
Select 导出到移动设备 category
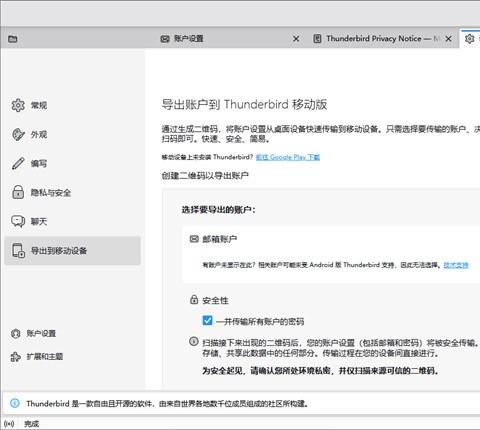pyautogui.click(x=72, y=251)
